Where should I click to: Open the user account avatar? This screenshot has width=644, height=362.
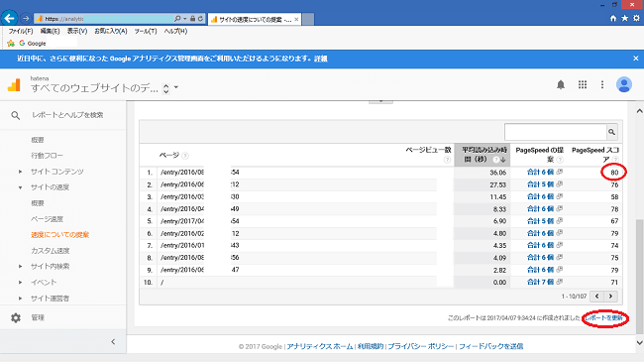[x=624, y=84]
